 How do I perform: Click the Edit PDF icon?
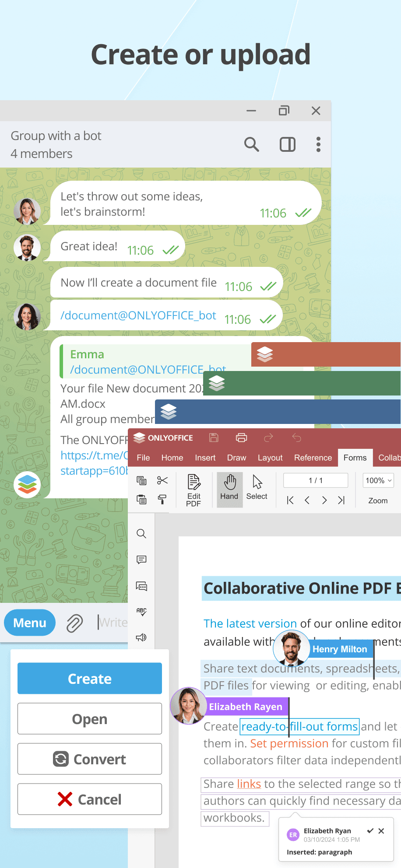pyautogui.click(x=193, y=490)
